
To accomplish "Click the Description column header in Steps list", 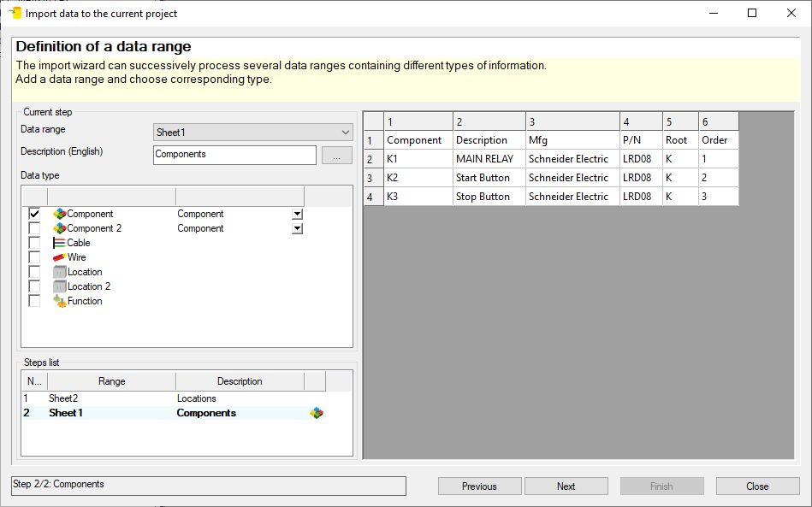I will pyautogui.click(x=240, y=381).
